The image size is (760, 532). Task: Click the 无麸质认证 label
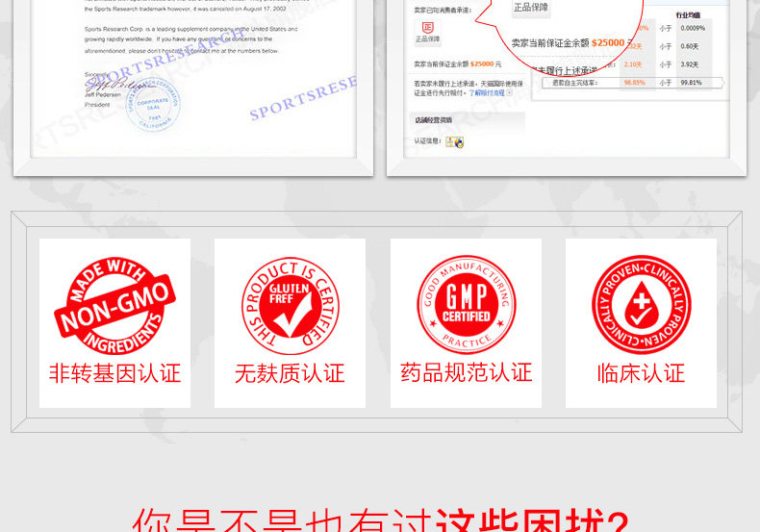(290, 373)
